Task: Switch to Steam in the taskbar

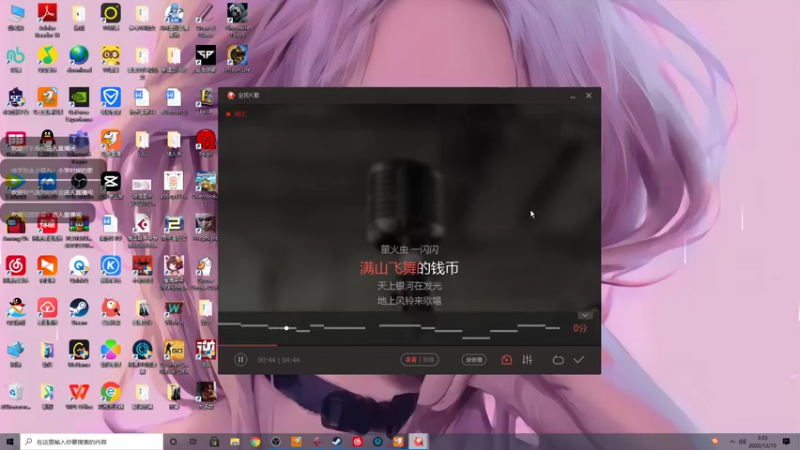Action: 337,441
